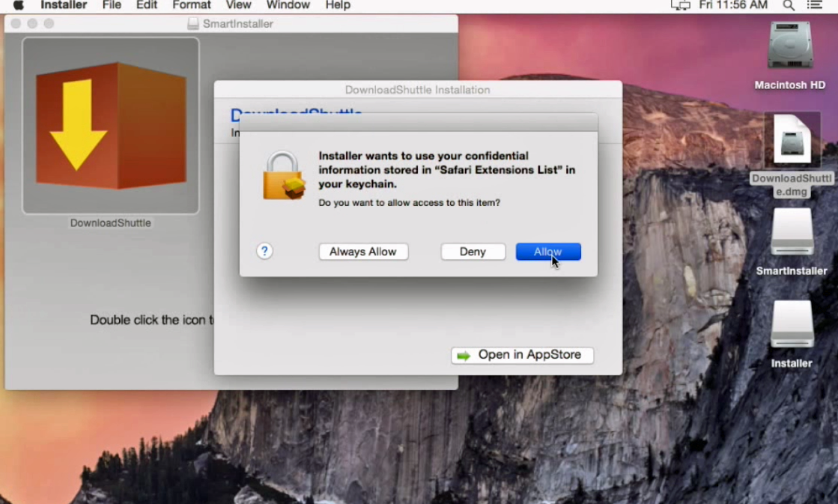838x504 pixels.
Task: Open Notification Center list icon
Action: pyautogui.click(x=815, y=5)
